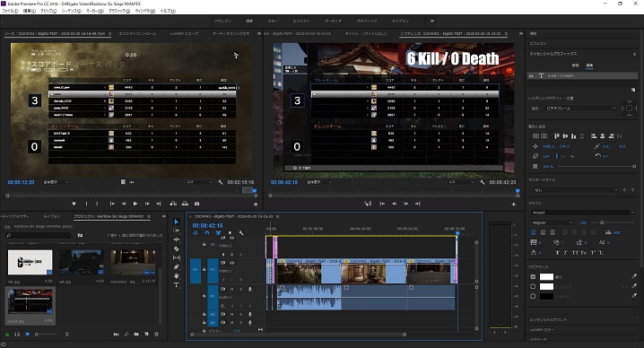Open Essential Graphics Browse tab
This screenshot has height=348, width=644.
[575, 65]
